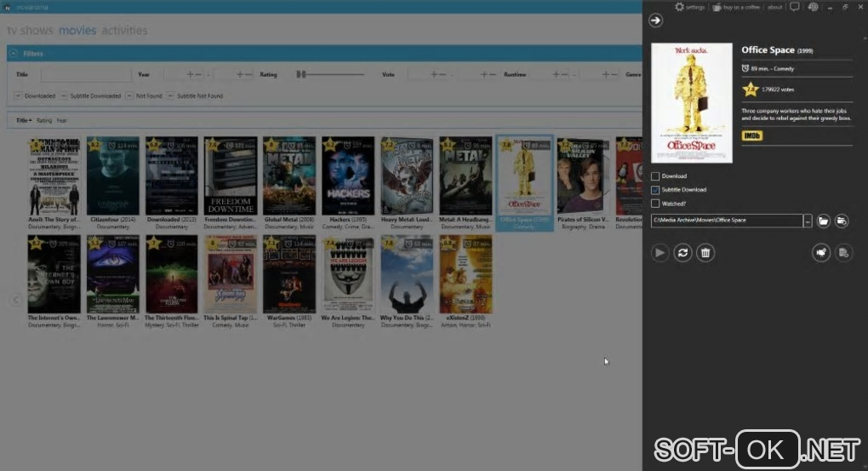
Task: Select The Thirteenth Floor poster
Action: [x=172, y=274]
